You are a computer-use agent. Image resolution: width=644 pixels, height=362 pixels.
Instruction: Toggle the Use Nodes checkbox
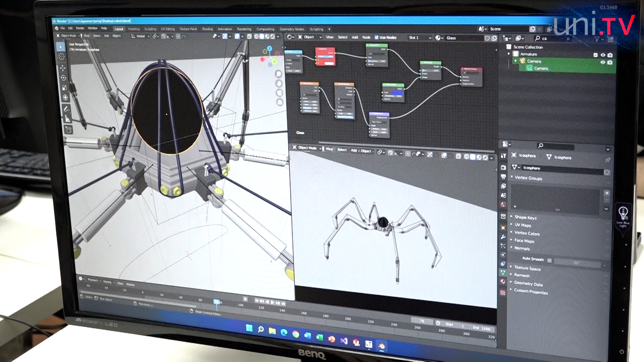pyautogui.click(x=376, y=38)
